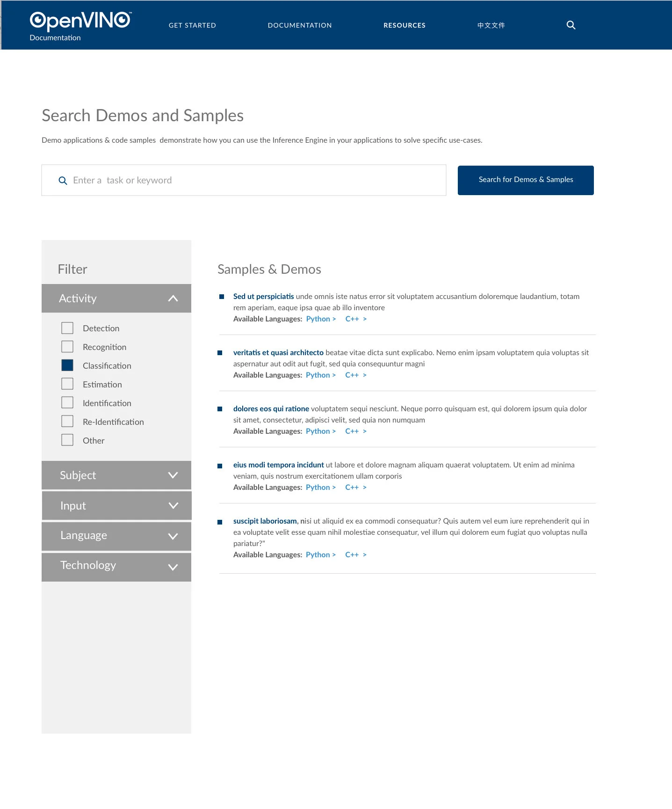Check the Re-Identification checkbox

67,422
